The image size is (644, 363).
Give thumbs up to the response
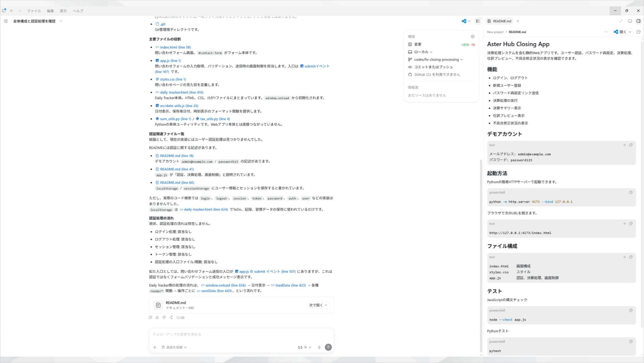click(157, 318)
